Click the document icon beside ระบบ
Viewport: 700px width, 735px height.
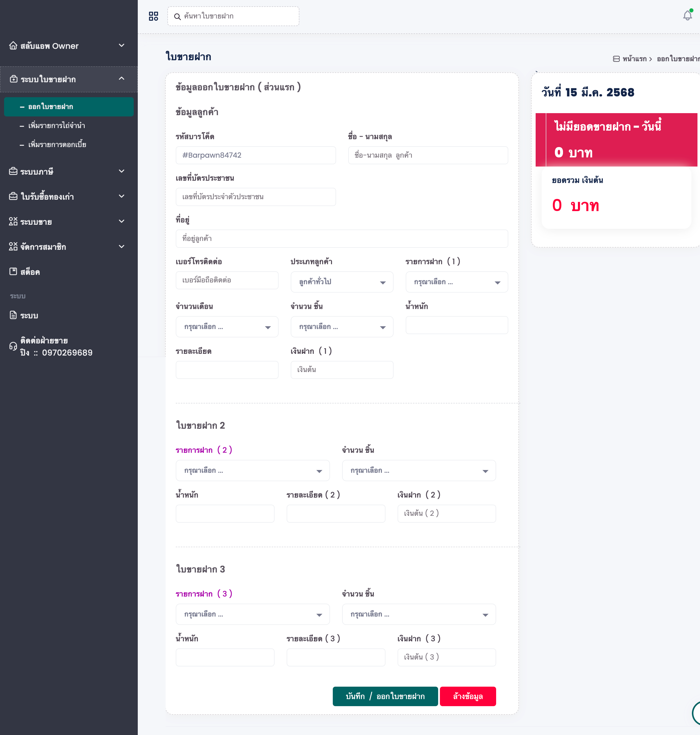point(13,315)
